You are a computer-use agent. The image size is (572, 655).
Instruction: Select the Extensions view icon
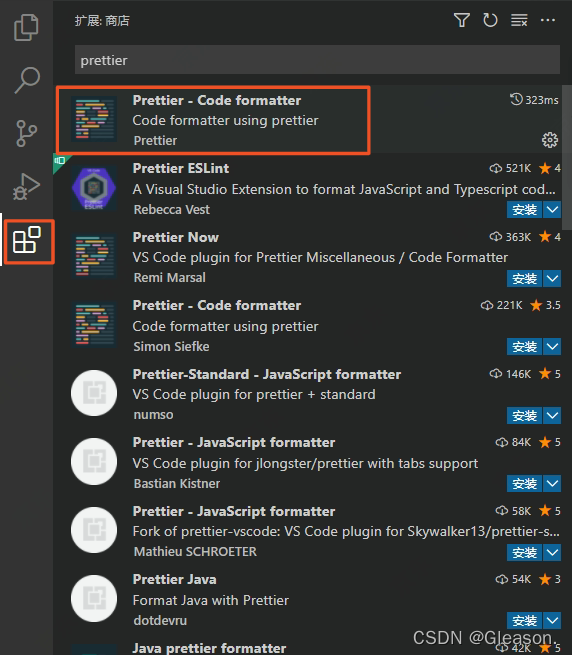click(27, 240)
